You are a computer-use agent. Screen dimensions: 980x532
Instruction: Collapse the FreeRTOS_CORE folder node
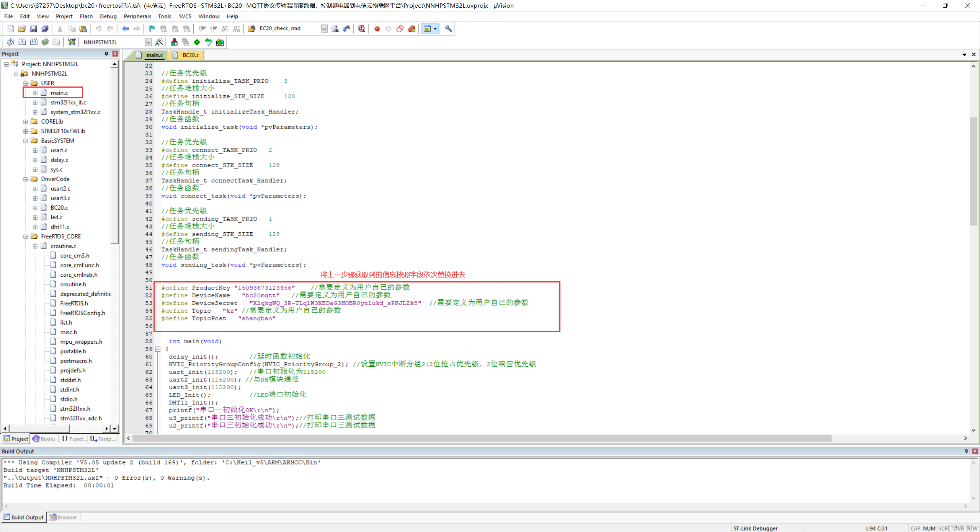pos(26,237)
